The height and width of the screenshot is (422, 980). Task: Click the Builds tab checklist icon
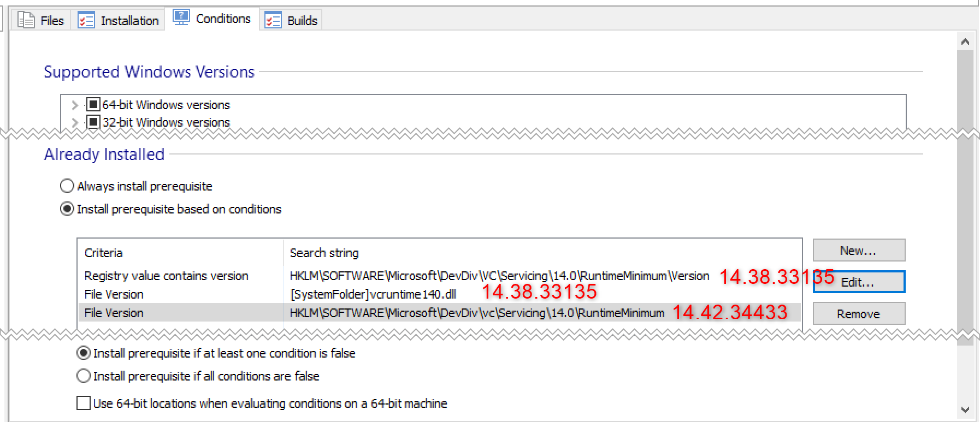point(273,20)
